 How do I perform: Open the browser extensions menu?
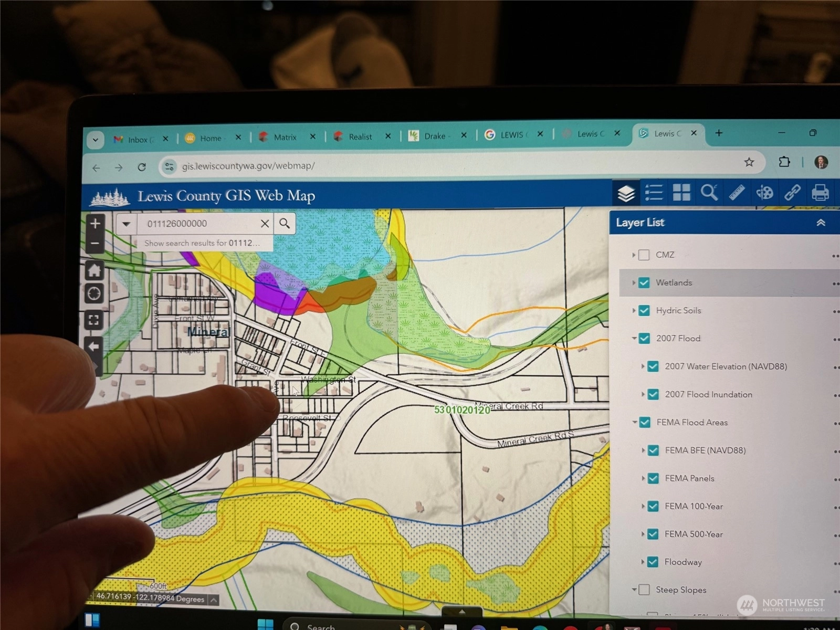pos(784,162)
